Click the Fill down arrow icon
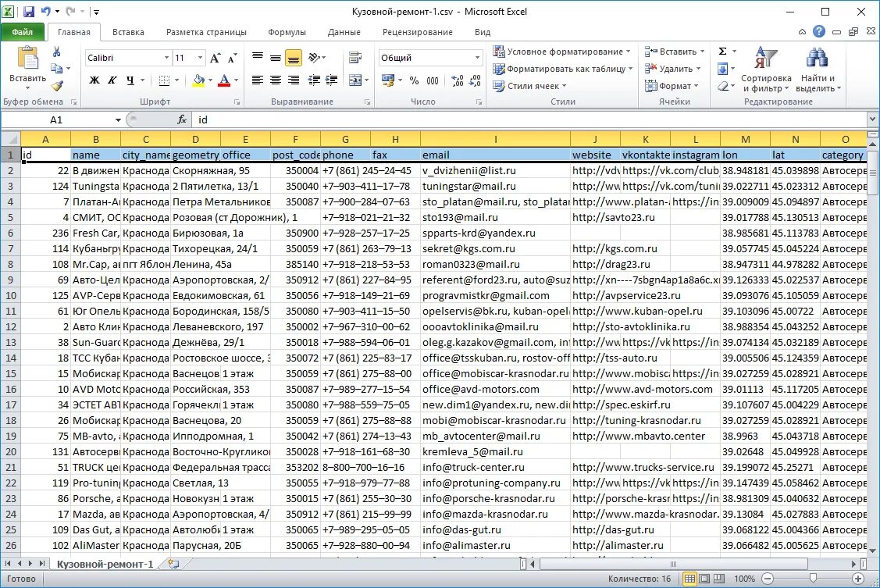This screenshot has height=588, width=880. pyautogui.click(x=723, y=69)
